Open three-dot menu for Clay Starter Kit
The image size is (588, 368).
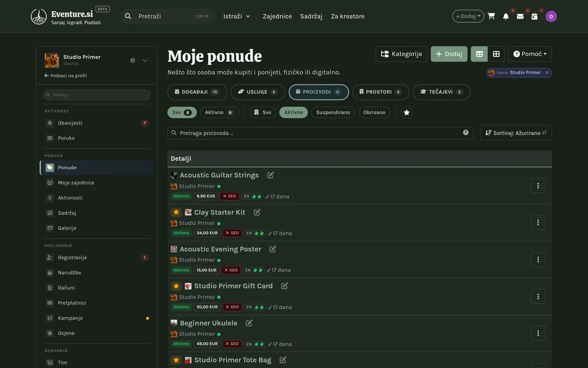(538, 222)
